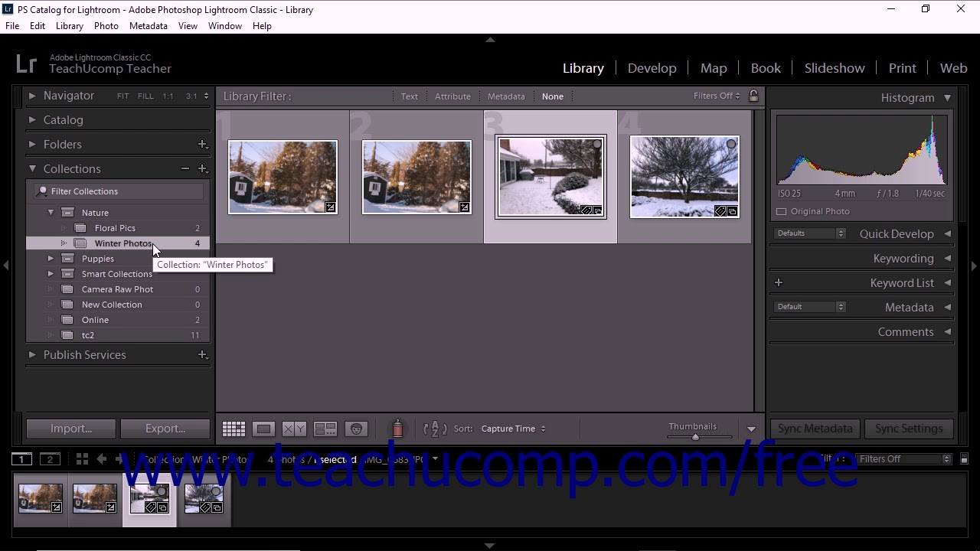Image resolution: width=980 pixels, height=551 pixels.
Task: Hide the top module picker arrow
Action: [490, 39]
